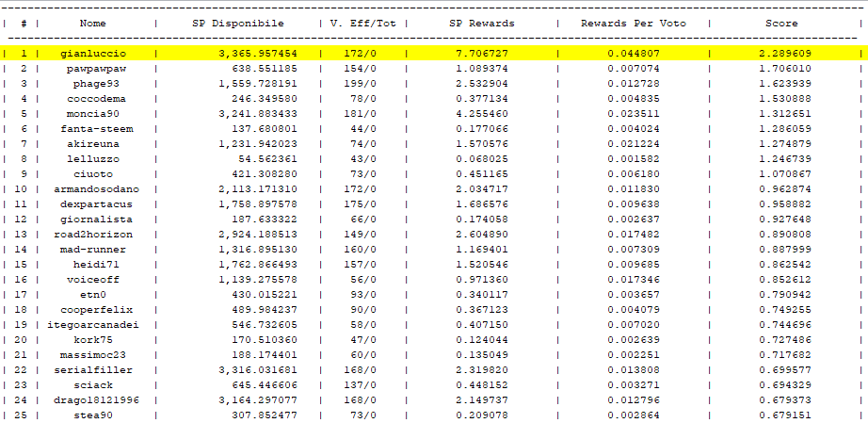Select the name 'cooperfelix'
Image resolution: width=868 pixels, height=423 pixels.
tap(96, 310)
